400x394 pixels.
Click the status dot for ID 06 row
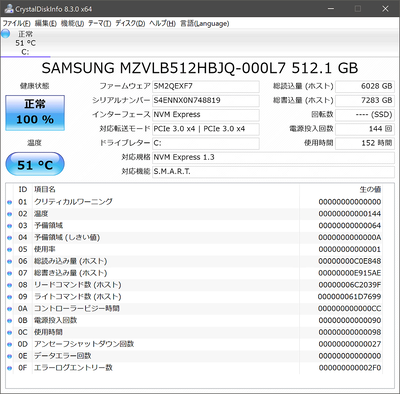pyautogui.click(x=10, y=261)
